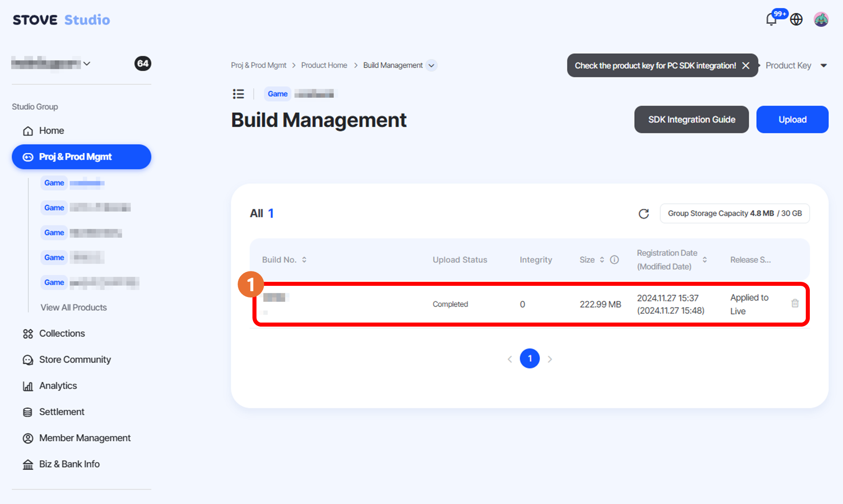The height and width of the screenshot is (504, 843).
Task: Open the product list menu icon
Action: [239, 94]
